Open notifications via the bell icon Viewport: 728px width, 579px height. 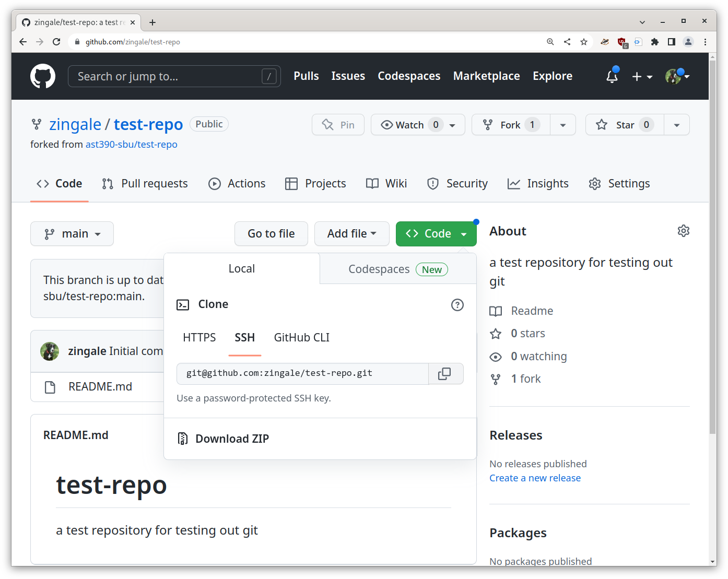coord(612,76)
